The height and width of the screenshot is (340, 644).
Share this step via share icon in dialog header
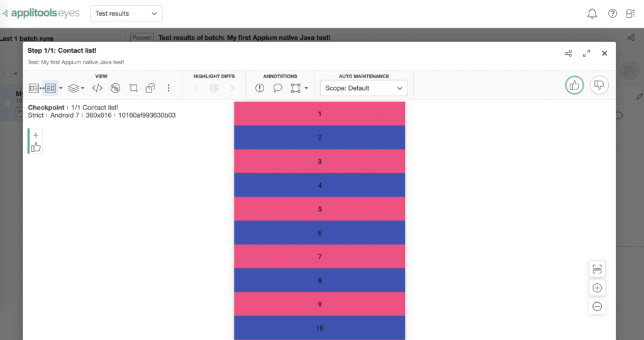pyautogui.click(x=568, y=54)
